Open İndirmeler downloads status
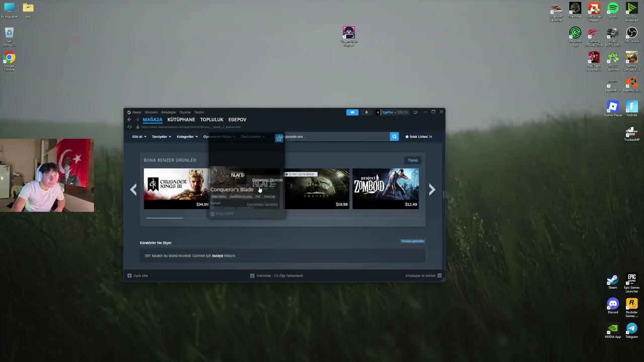Image resolution: width=644 pixels, height=362 pixels. [x=277, y=276]
